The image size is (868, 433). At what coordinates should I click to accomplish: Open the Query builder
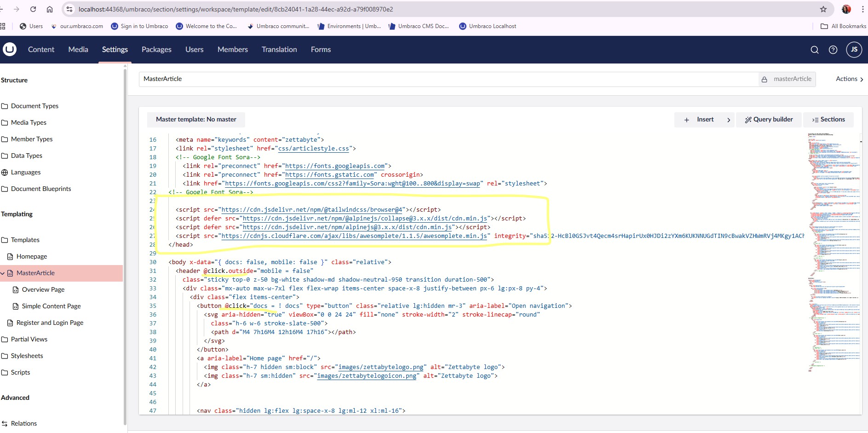pos(769,119)
